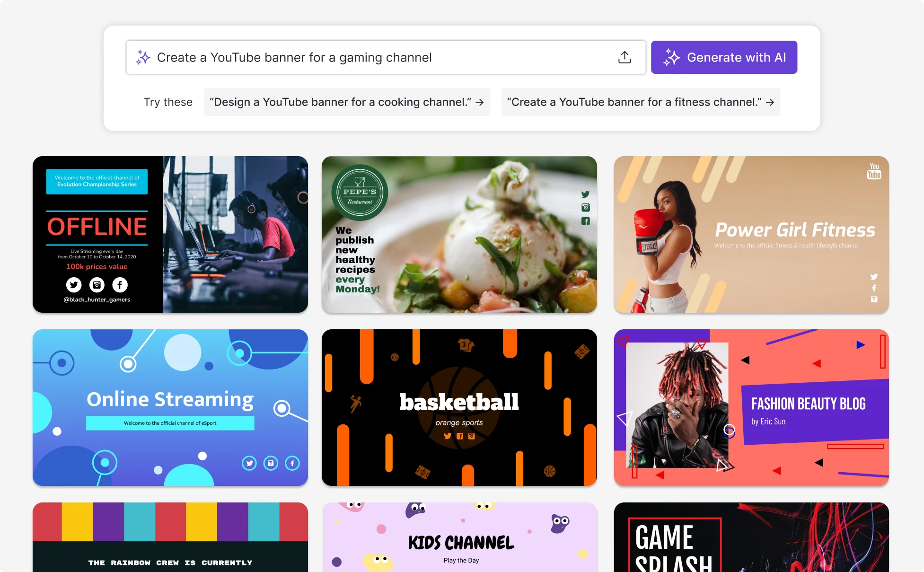Click Facebook icon on Power Girl Fitness banner

click(x=874, y=288)
